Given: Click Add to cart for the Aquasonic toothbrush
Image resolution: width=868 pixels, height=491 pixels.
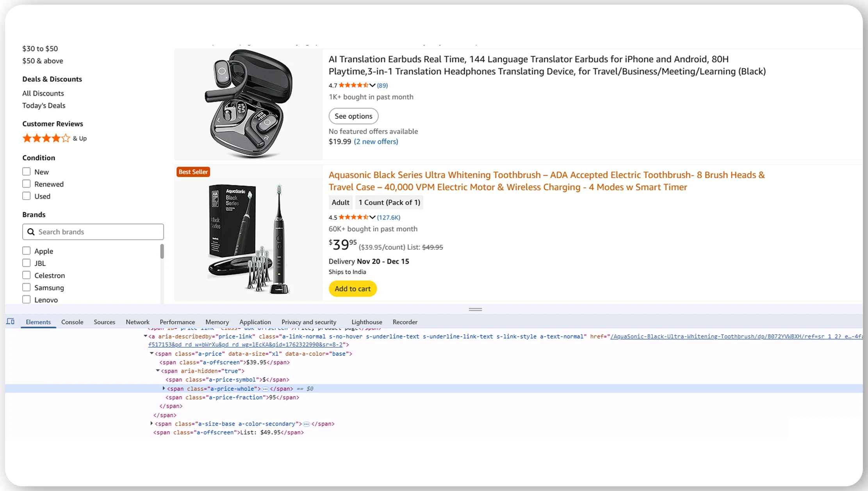Looking at the screenshot, I should [x=352, y=288].
